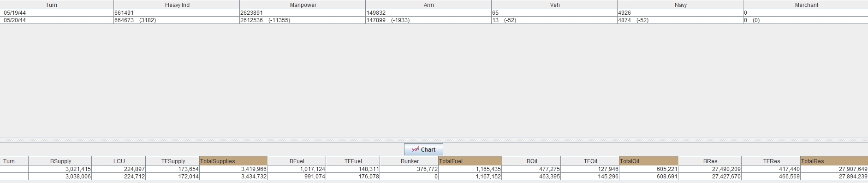Click BRes value 27,490,209
This screenshot has width=868, height=183.
(726, 169)
